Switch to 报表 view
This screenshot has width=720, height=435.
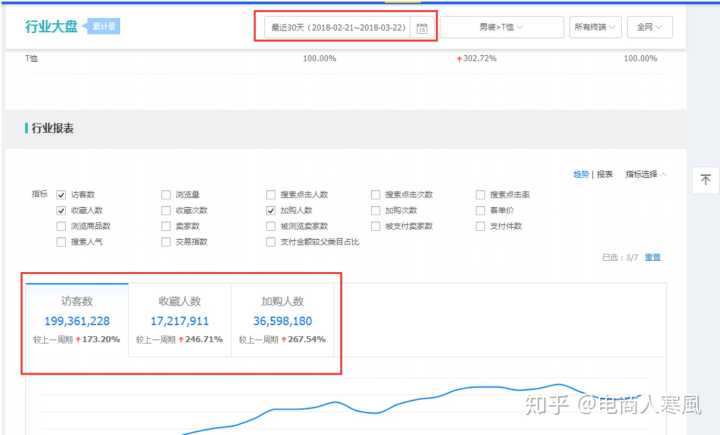605,174
